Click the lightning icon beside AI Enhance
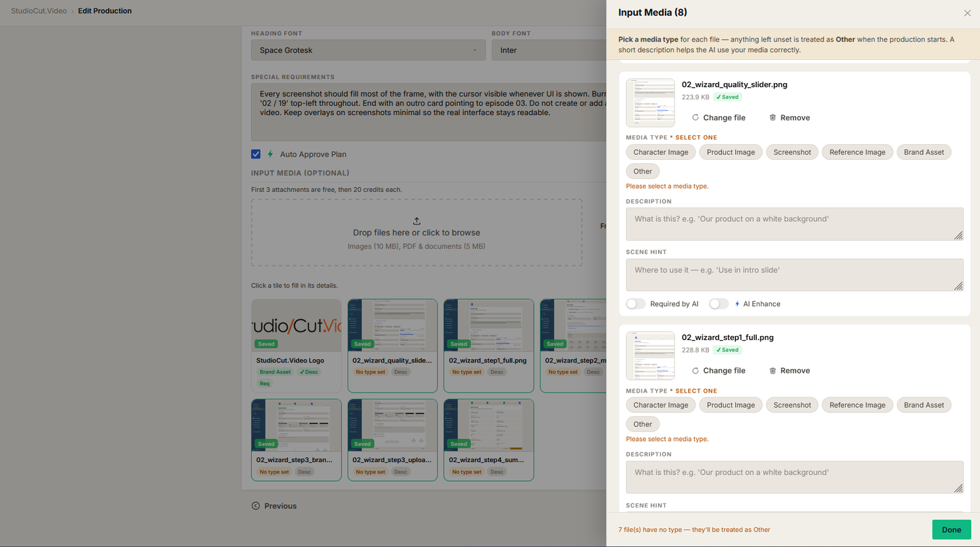 pyautogui.click(x=738, y=304)
